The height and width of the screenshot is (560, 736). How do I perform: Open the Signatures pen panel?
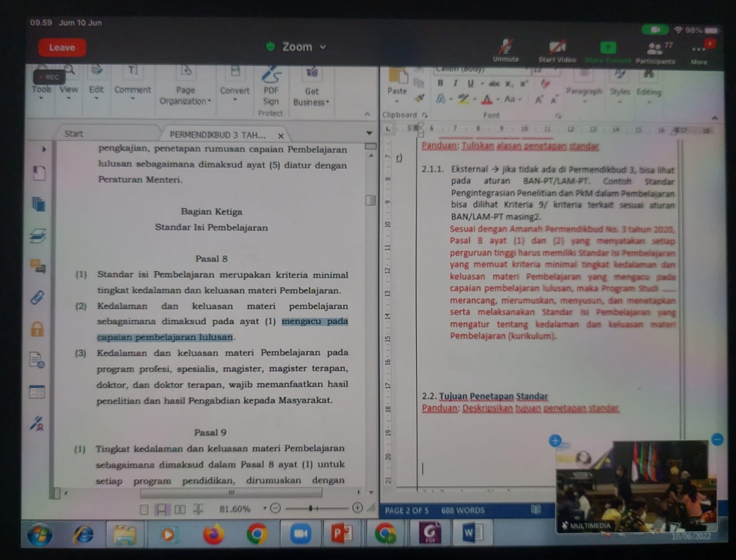[x=37, y=423]
